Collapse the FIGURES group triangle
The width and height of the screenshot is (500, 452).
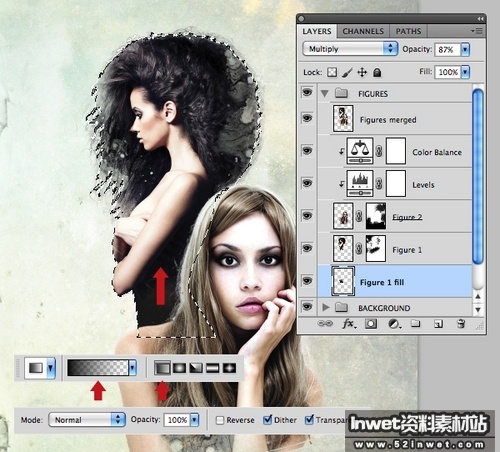pos(324,94)
